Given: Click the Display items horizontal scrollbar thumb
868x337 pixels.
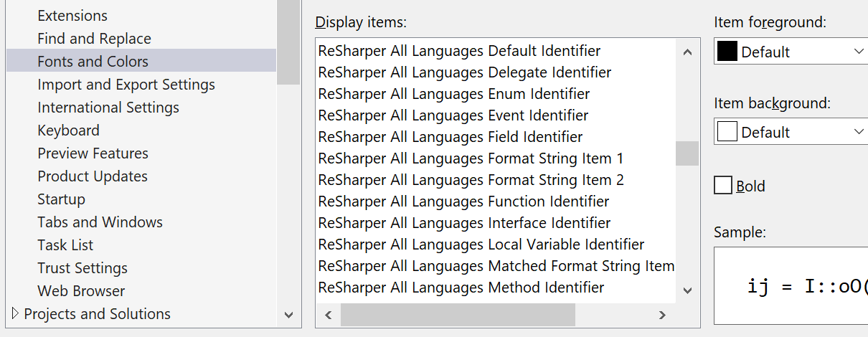Looking at the screenshot, I should pyautogui.click(x=458, y=315).
